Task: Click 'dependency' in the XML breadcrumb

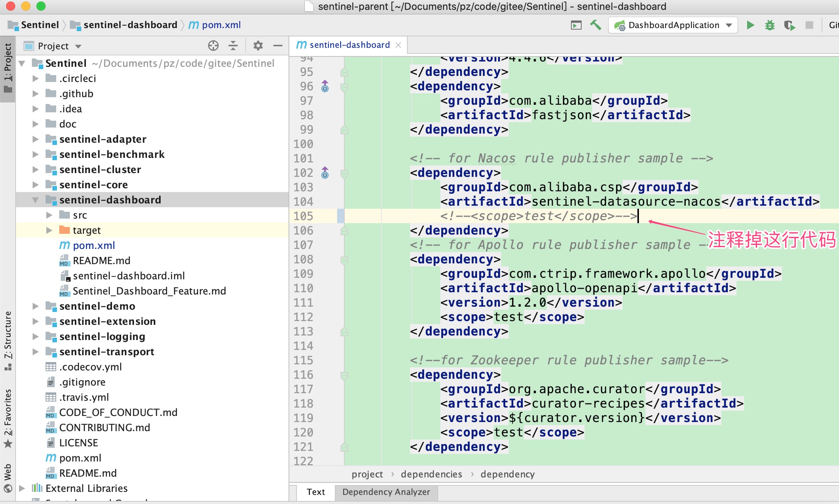Action: [x=508, y=474]
